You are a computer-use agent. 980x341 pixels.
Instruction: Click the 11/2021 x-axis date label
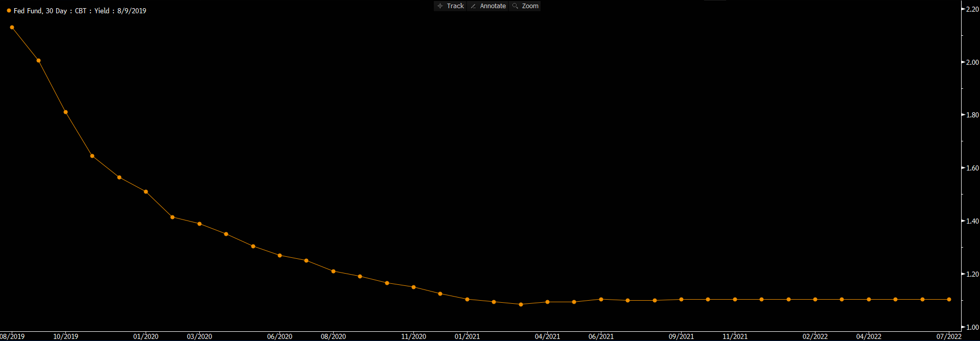tap(735, 336)
